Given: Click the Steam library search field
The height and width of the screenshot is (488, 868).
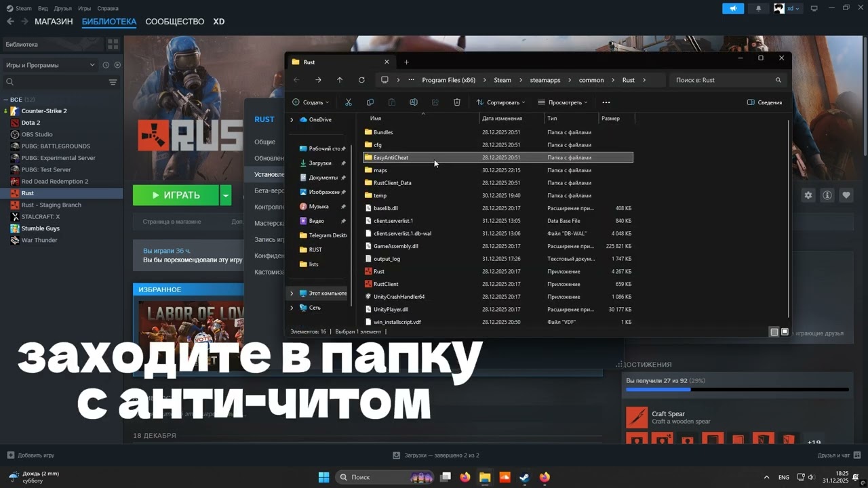Looking at the screenshot, I should [x=53, y=82].
